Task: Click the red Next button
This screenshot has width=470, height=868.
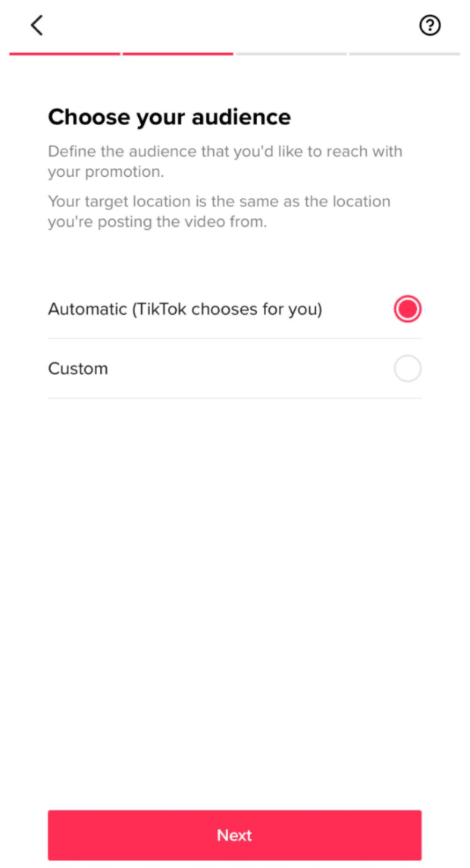Action: pyautogui.click(x=234, y=835)
